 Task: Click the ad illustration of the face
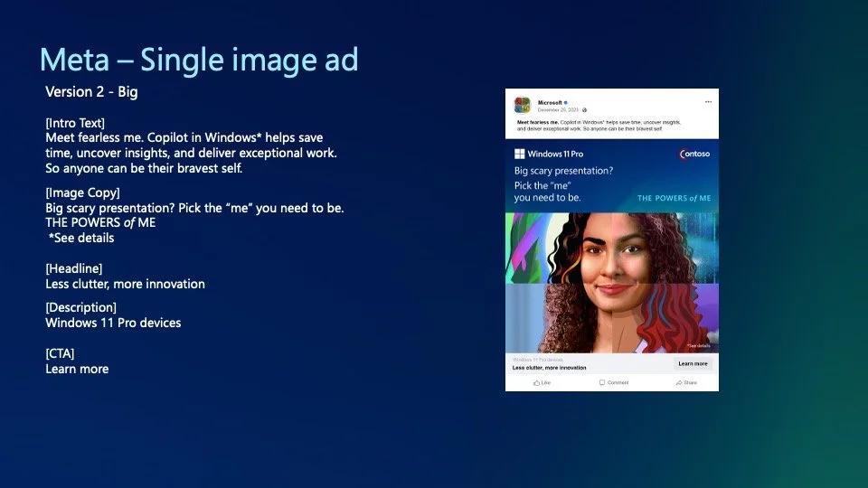point(612,283)
